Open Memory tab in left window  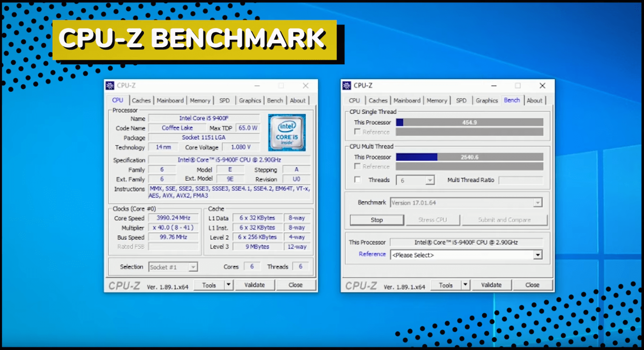pos(200,101)
